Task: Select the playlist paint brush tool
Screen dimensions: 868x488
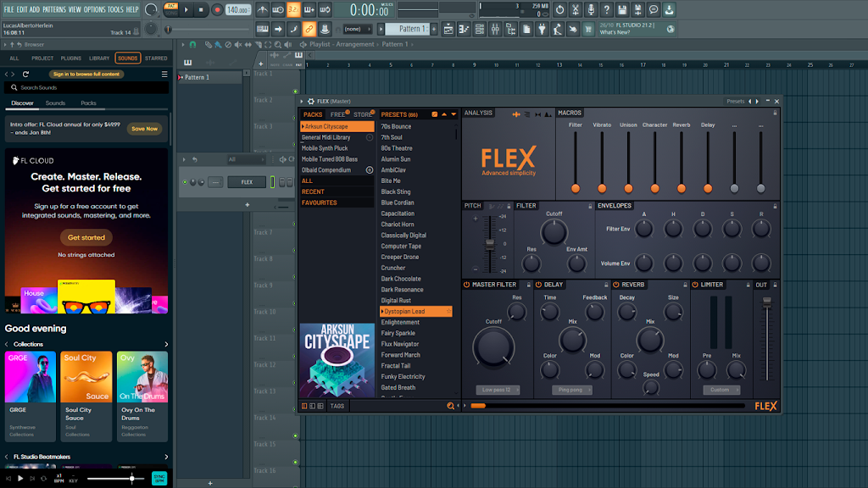Action: click(x=218, y=44)
